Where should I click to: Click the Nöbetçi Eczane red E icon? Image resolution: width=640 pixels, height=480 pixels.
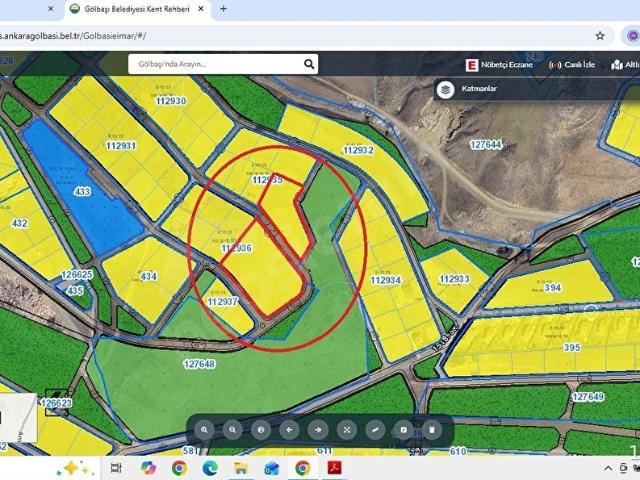472,65
